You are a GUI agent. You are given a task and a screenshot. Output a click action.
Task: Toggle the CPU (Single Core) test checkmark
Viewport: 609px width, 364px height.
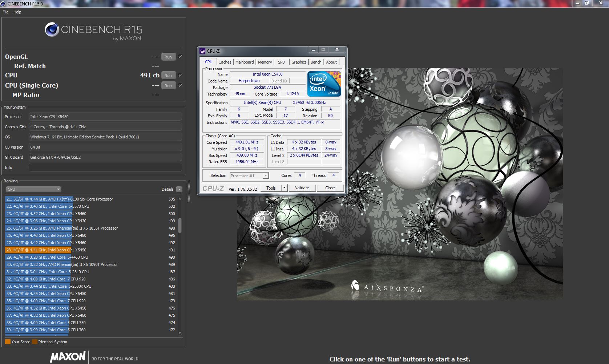point(181,85)
